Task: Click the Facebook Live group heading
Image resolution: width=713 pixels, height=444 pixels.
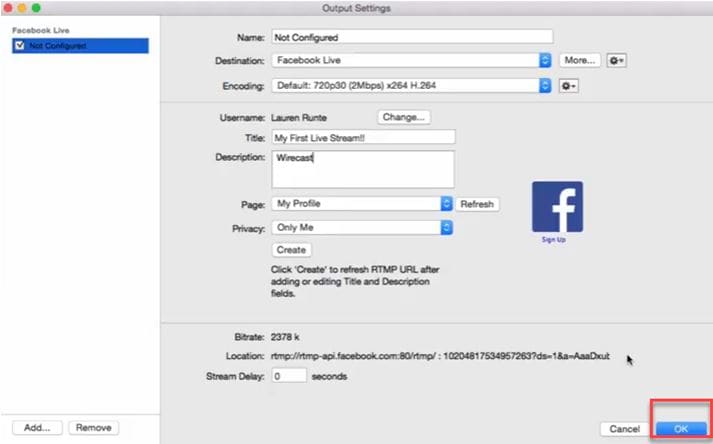Action: point(41,30)
